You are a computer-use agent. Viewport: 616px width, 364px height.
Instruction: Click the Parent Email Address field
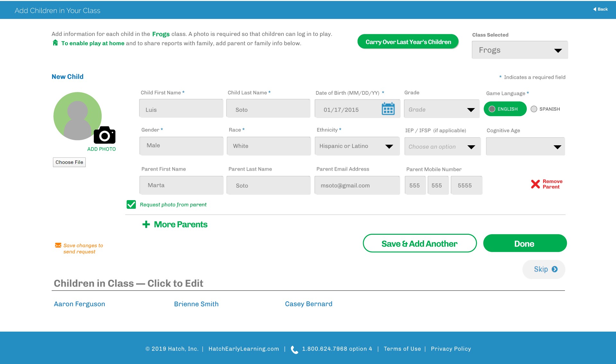(357, 185)
